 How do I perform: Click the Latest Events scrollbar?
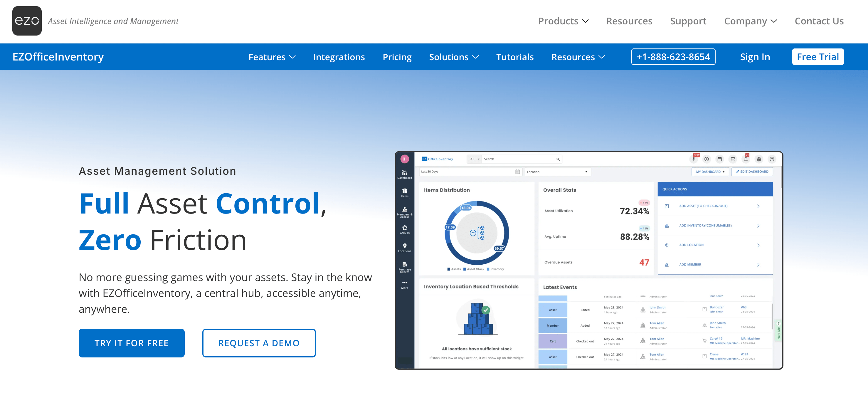772,316
